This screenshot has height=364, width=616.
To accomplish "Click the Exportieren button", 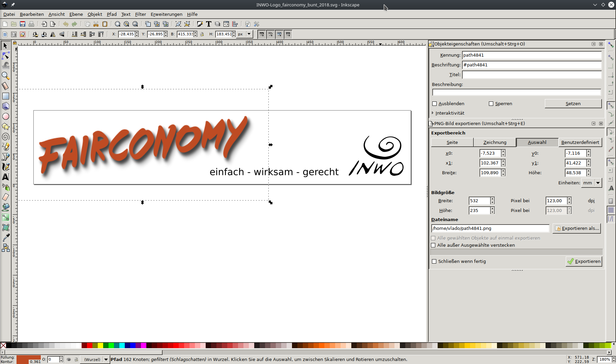I will [584, 261].
